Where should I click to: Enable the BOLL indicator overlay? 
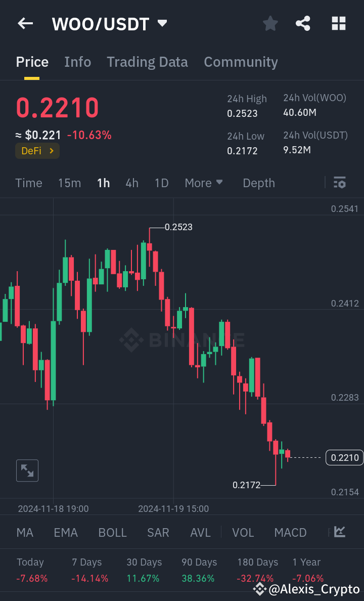(112, 532)
